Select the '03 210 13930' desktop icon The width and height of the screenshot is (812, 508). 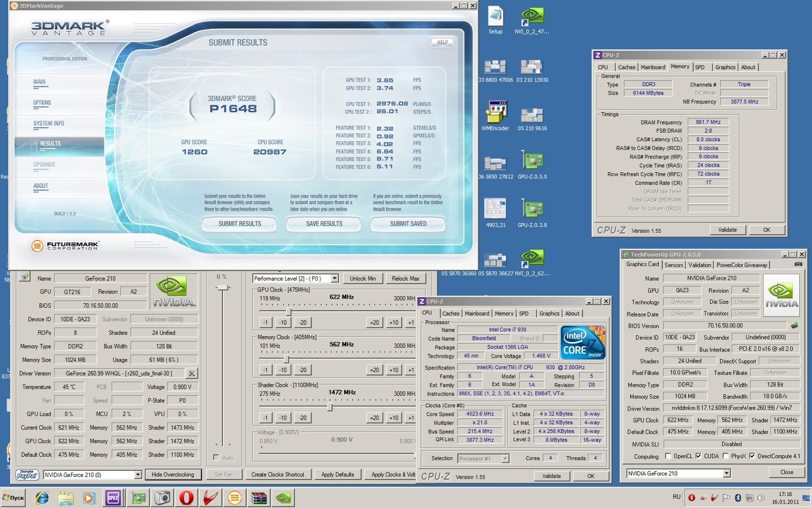click(x=532, y=71)
